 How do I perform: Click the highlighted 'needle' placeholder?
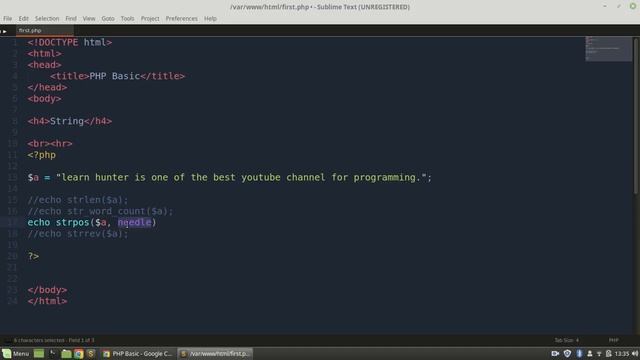134,222
